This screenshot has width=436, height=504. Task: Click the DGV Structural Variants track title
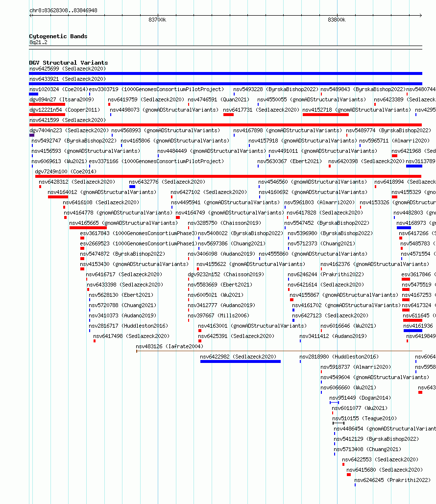pyautogui.click(x=69, y=63)
